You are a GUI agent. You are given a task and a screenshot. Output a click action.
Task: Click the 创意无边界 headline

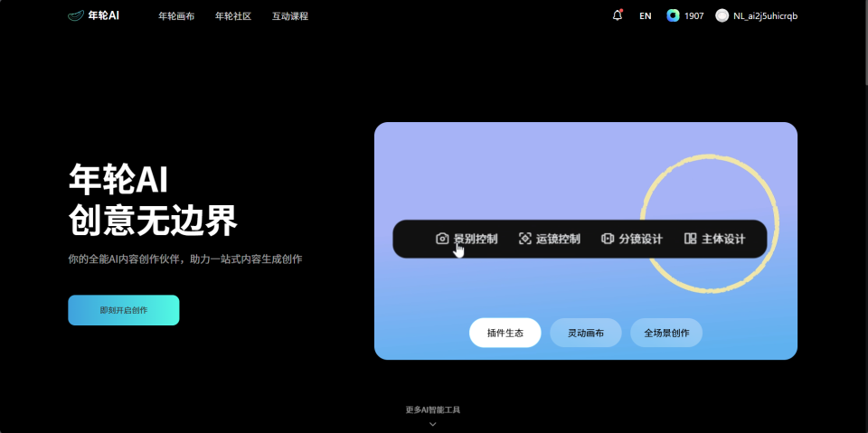tap(153, 221)
